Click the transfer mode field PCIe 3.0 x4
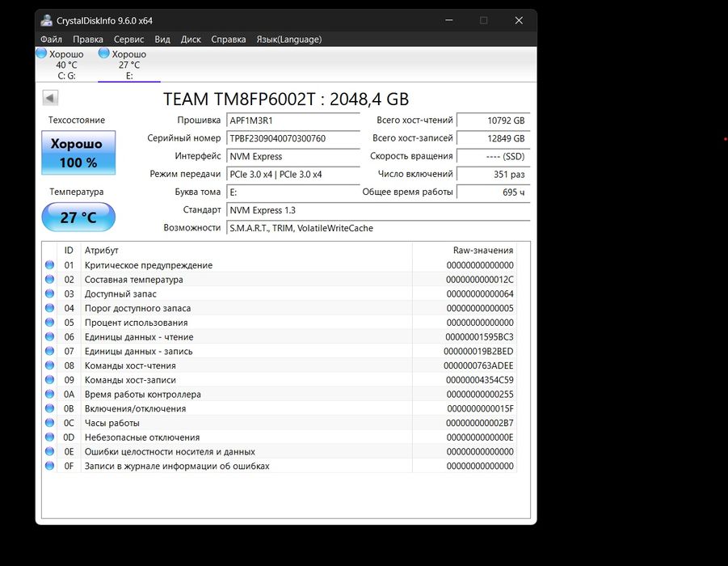 [x=293, y=175]
